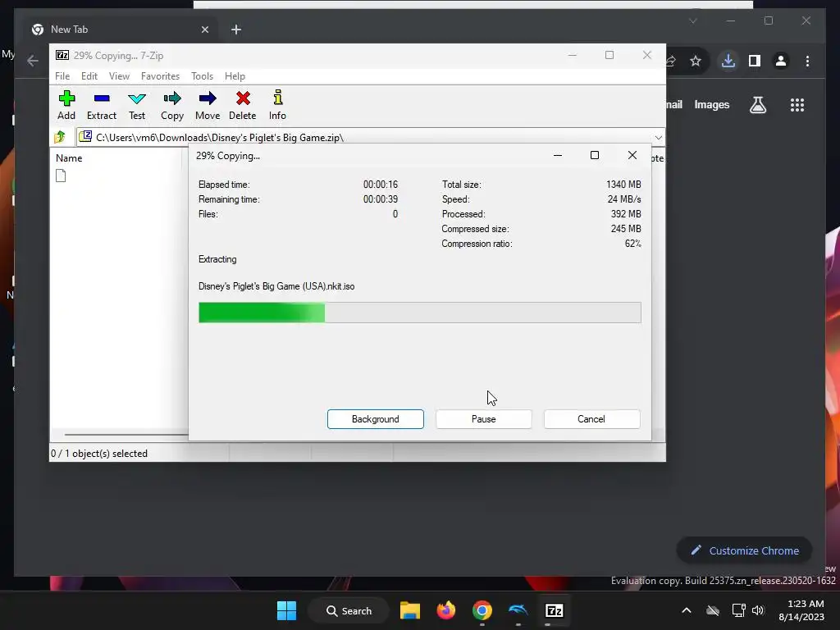Click the Name column header
The height and width of the screenshot is (630, 840).
click(69, 158)
